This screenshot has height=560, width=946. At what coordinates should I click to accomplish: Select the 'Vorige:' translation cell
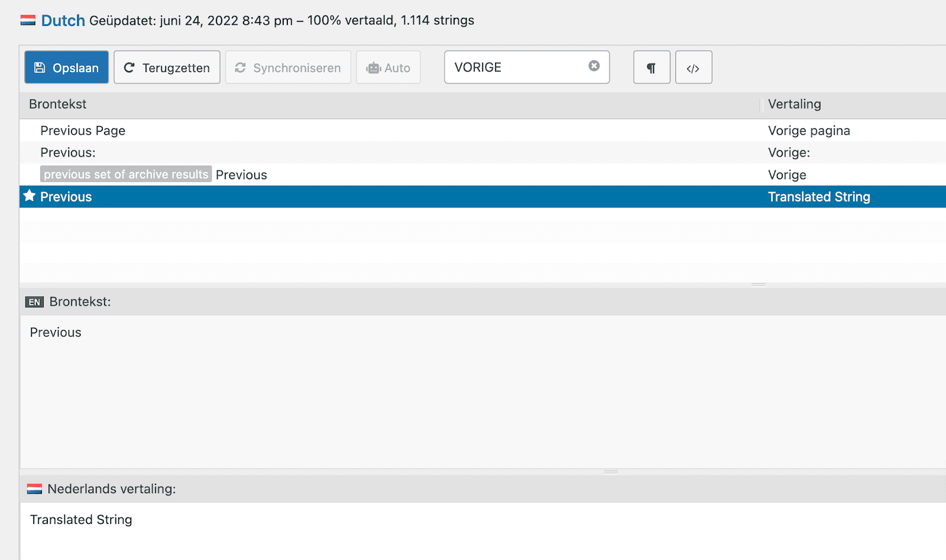pos(789,153)
